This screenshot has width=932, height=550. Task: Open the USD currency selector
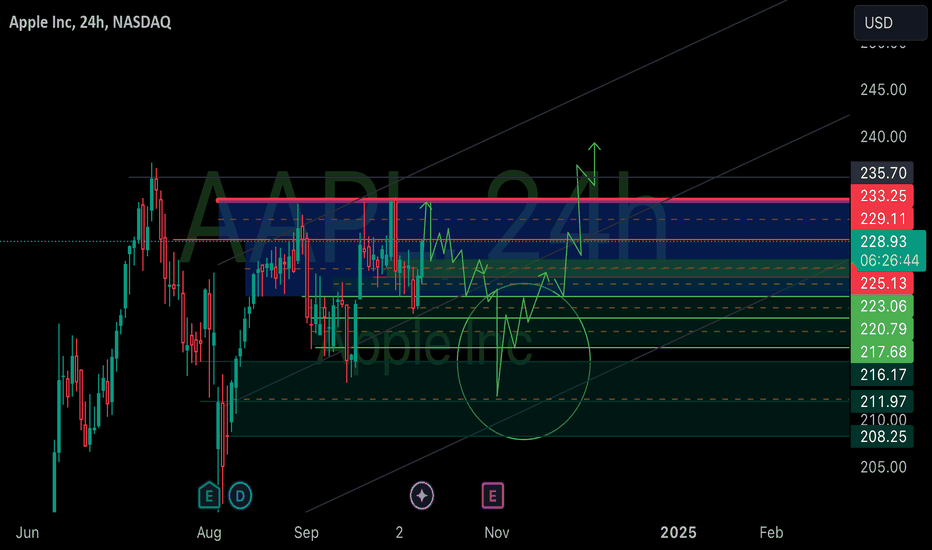[x=890, y=23]
